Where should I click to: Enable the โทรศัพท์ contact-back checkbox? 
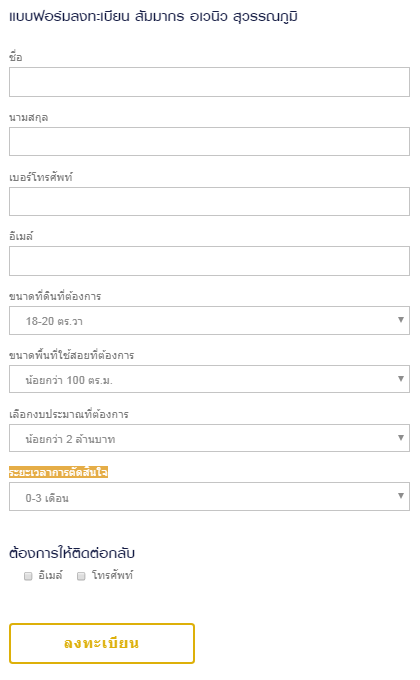pos(81,576)
